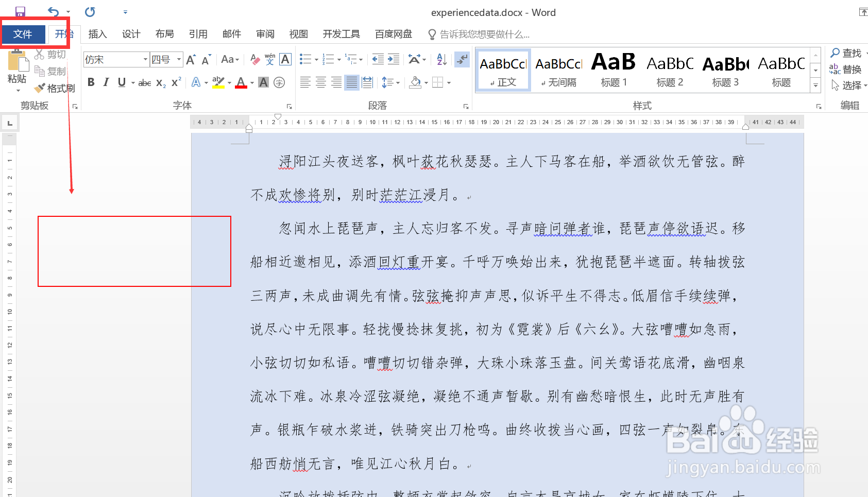Apply red font color

click(241, 82)
